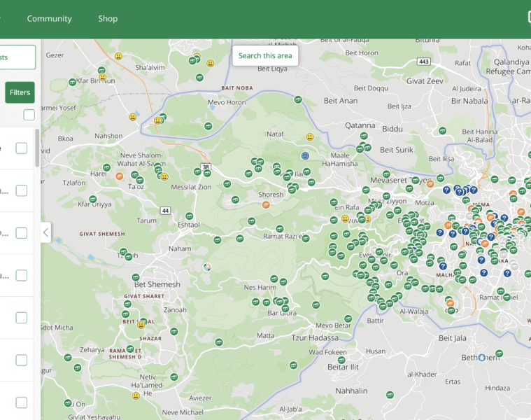Image resolution: width=531 pixels, height=420 pixels.
Task: Click the found smiley cache near Gezer
Action: coord(119,56)
